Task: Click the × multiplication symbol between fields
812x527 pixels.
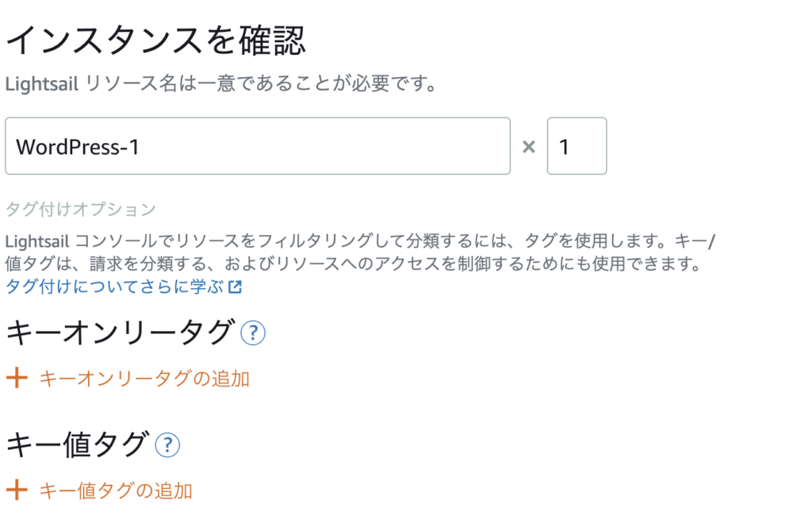Action: point(529,147)
